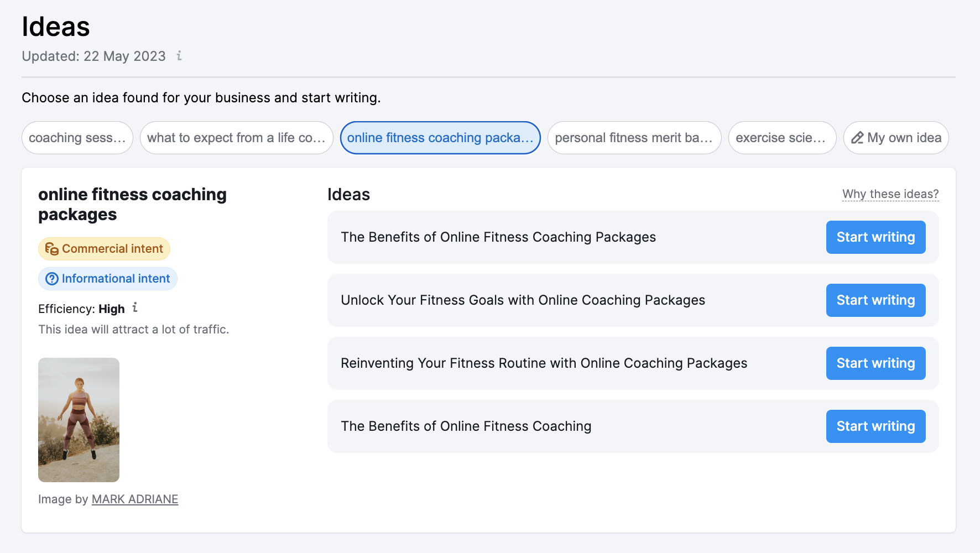Click the 'Efficiency: High' label
The height and width of the screenshot is (553, 980).
(81, 309)
